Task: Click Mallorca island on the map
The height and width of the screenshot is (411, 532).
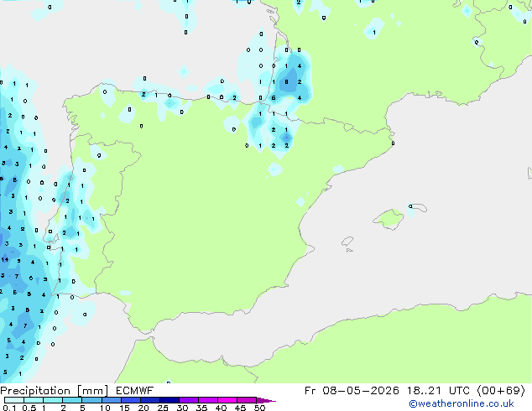Action: (389, 219)
